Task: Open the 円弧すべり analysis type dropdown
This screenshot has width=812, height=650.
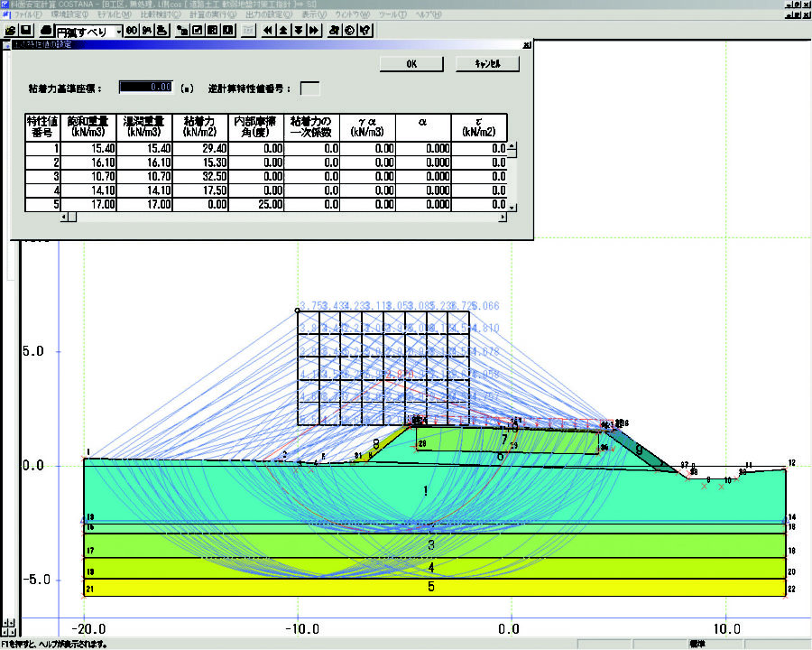Action: pyautogui.click(x=118, y=32)
